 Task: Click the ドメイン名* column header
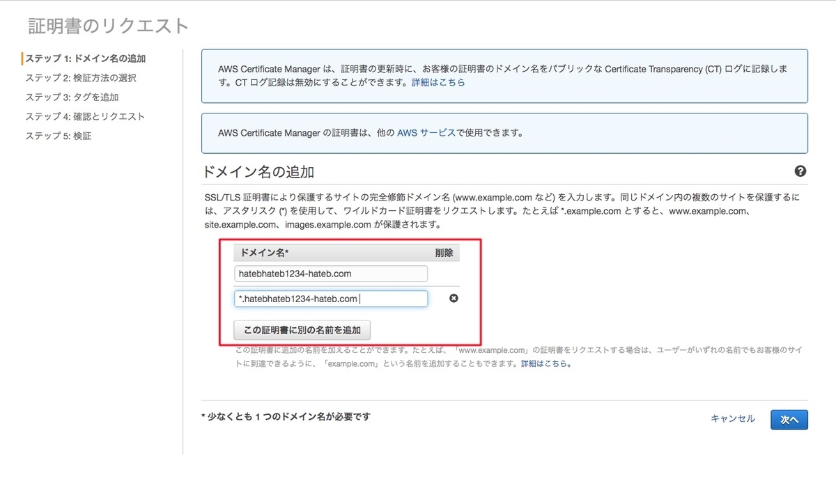pos(265,253)
